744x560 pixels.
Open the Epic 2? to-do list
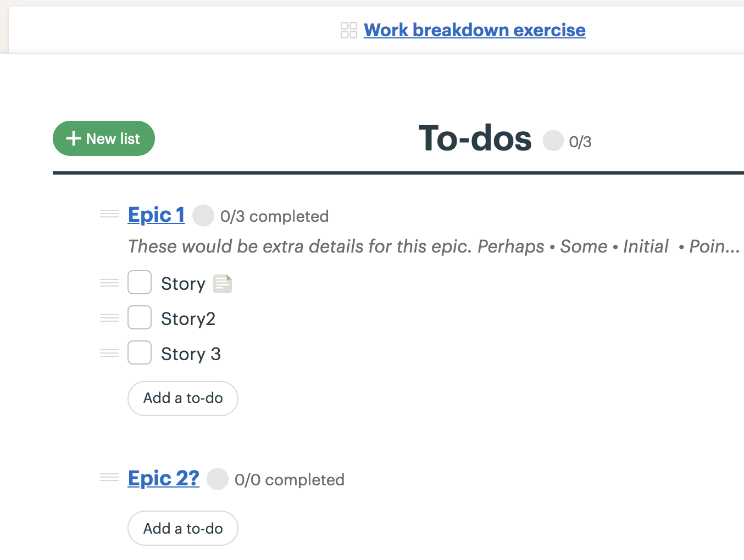163,478
